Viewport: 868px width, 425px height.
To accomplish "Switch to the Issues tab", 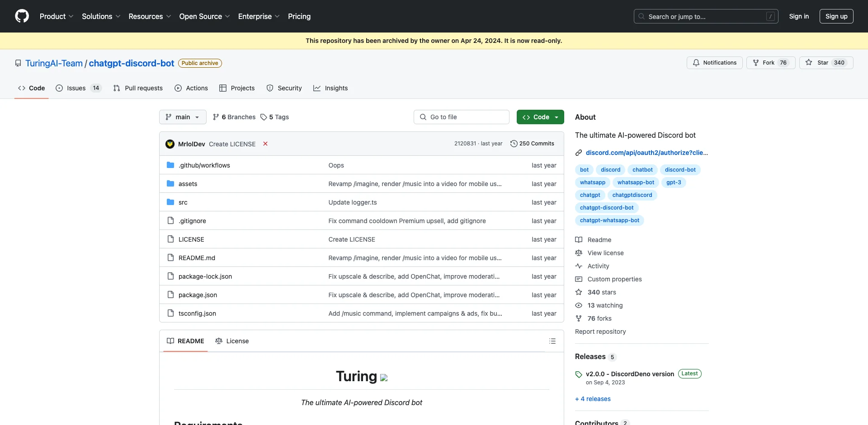I will point(78,88).
